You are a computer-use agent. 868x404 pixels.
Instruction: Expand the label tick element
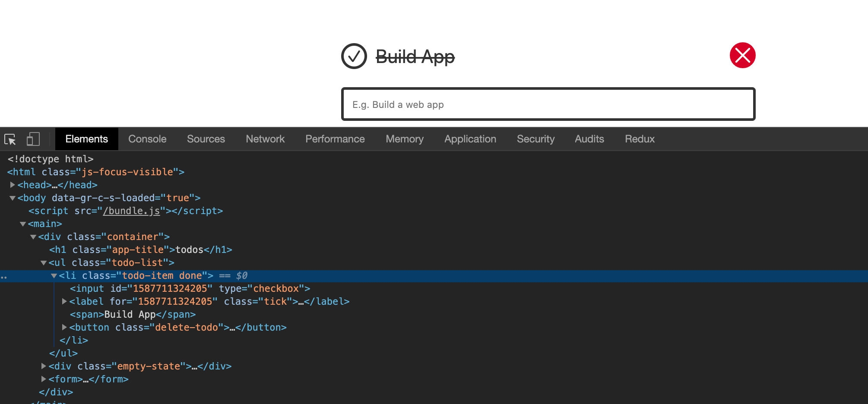point(64,301)
